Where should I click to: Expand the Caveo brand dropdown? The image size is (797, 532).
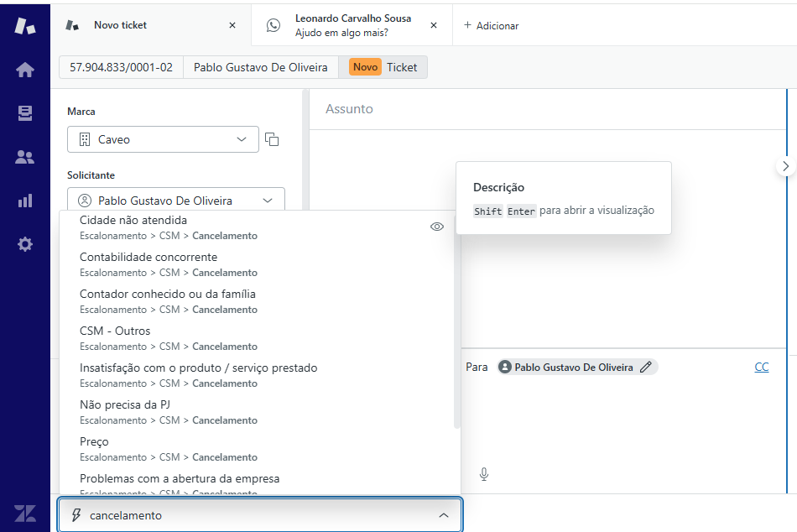(163, 139)
